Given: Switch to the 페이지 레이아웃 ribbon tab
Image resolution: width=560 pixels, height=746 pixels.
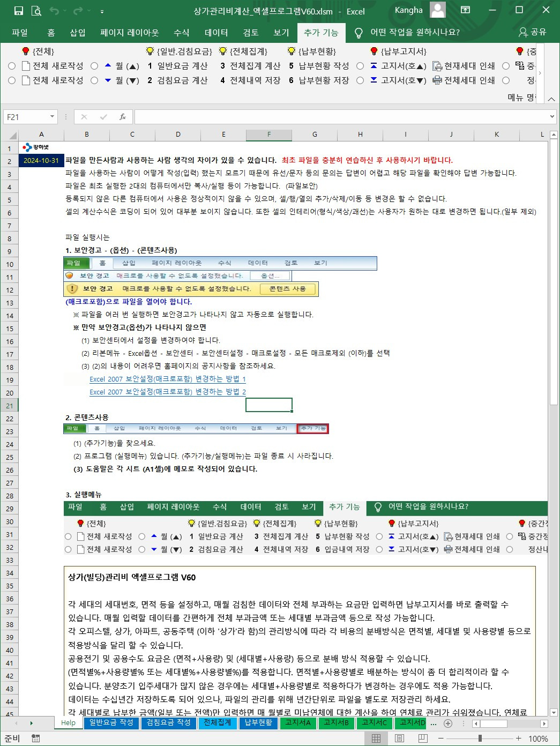Looking at the screenshot, I should coord(130,33).
